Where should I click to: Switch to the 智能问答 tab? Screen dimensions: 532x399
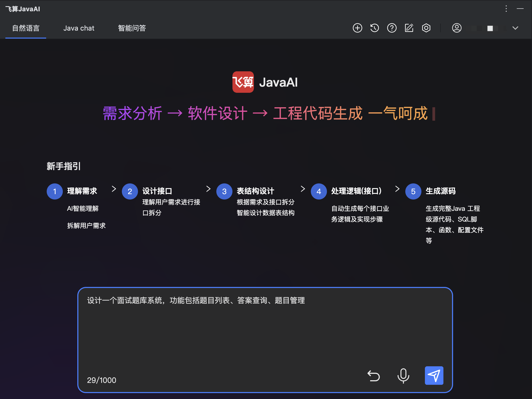(x=132, y=28)
